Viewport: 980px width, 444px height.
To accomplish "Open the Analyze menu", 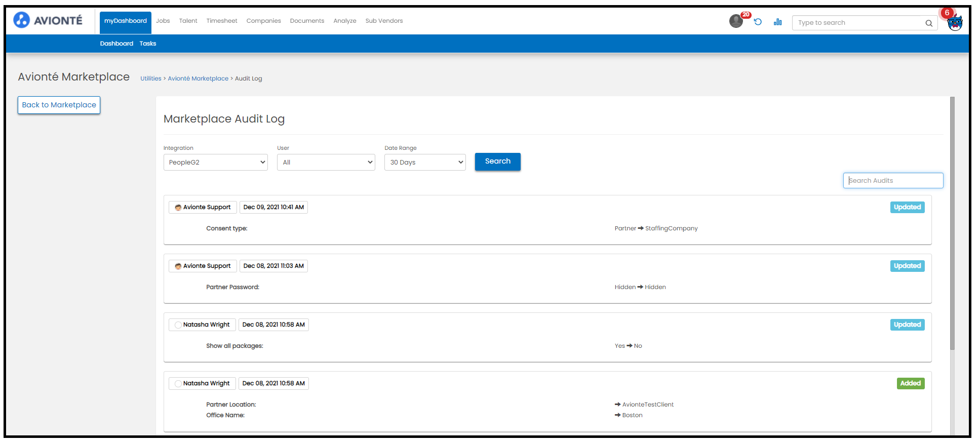I will [345, 21].
